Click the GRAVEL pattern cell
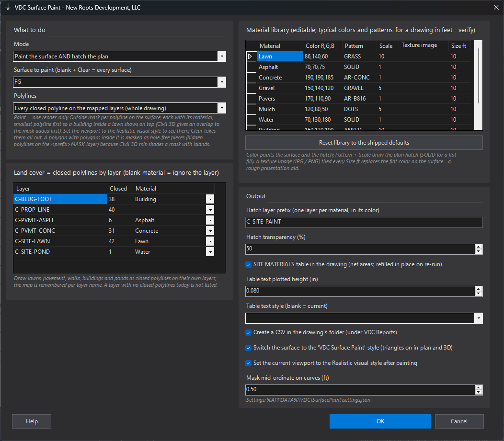 (x=359, y=88)
